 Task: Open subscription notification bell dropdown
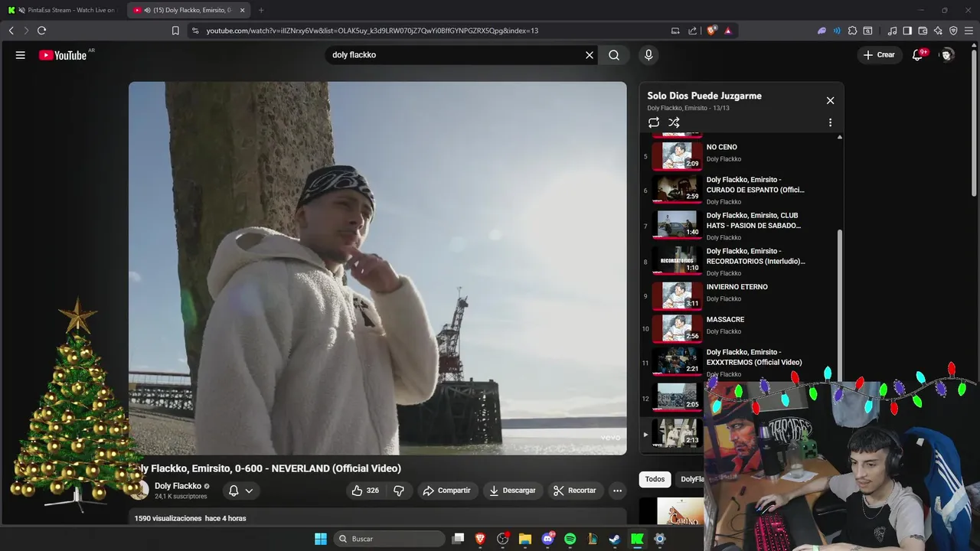tap(241, 491)
